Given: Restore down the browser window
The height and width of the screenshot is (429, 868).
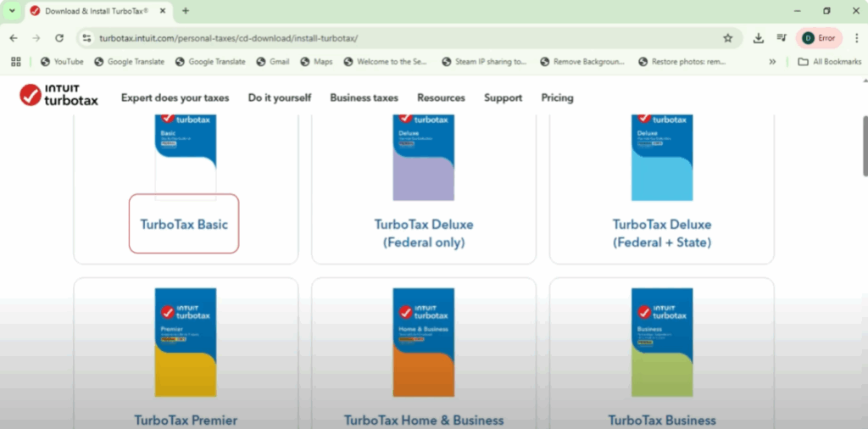Looking at the screenshot, I should click(x=826, y=10).
